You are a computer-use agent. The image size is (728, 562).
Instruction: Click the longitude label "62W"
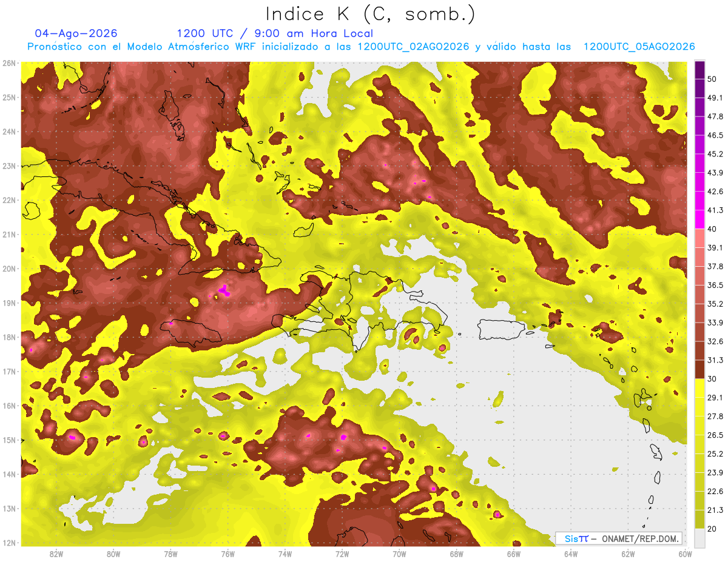[x=628, y=554]
